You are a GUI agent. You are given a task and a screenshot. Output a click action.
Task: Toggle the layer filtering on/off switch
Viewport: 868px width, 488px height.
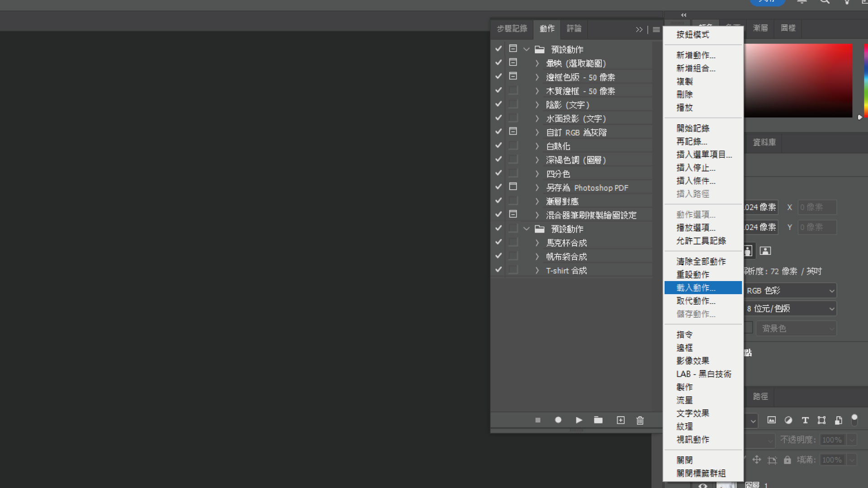pyautogui.click(x=854, y=420)
